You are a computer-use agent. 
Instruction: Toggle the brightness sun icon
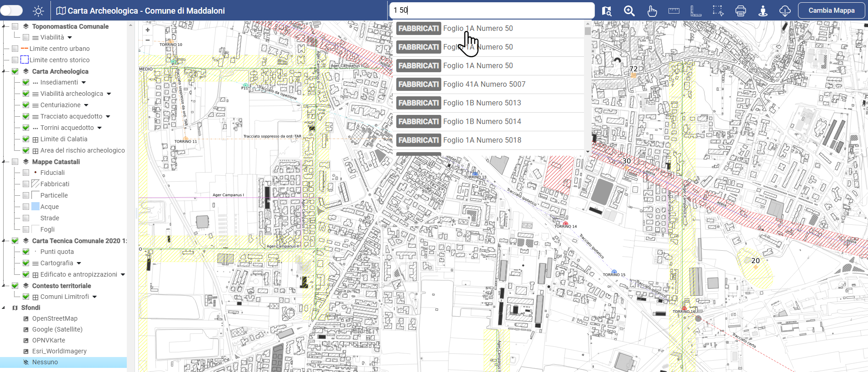tap(39, 11)
